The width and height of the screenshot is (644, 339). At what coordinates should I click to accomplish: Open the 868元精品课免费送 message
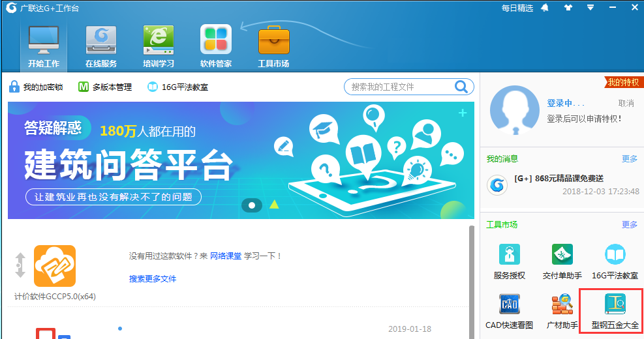(x=559, y=178)
